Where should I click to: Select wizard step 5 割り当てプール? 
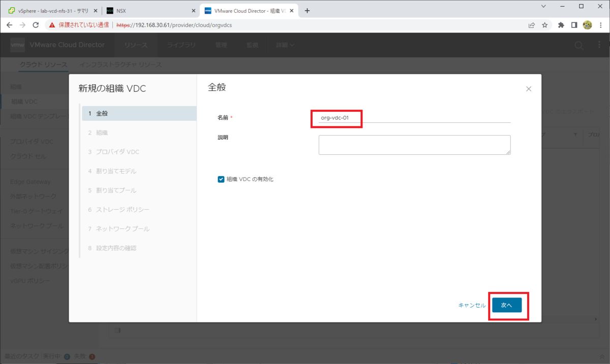(x=138, y=190)
